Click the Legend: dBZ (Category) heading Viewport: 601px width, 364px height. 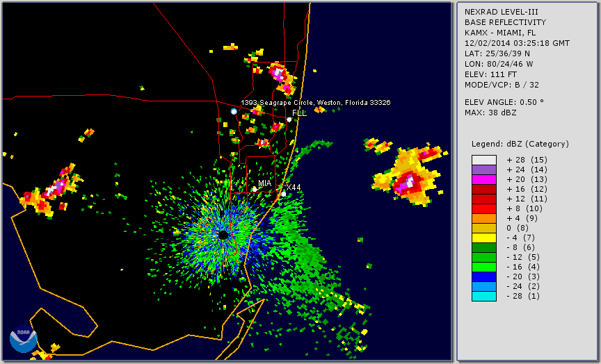pos(520,144)
